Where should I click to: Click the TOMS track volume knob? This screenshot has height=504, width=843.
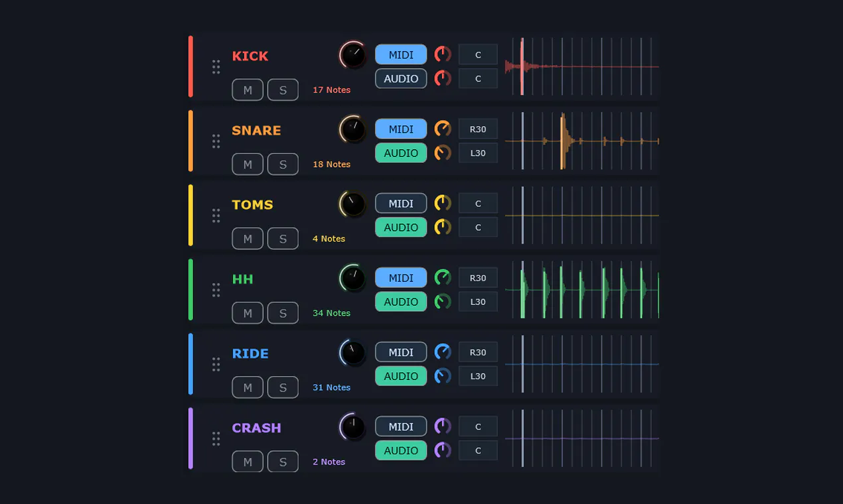tap(353, 204)
